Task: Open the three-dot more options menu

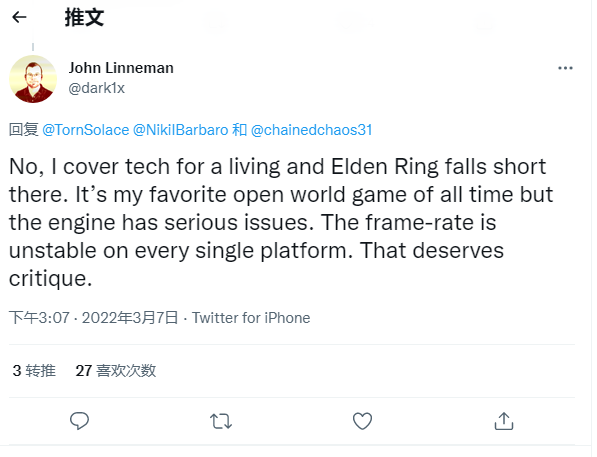Action: (x=565, y=68)
